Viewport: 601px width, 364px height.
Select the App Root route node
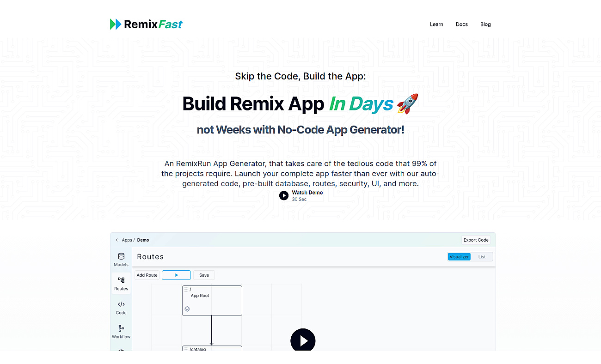click(212, 300)
